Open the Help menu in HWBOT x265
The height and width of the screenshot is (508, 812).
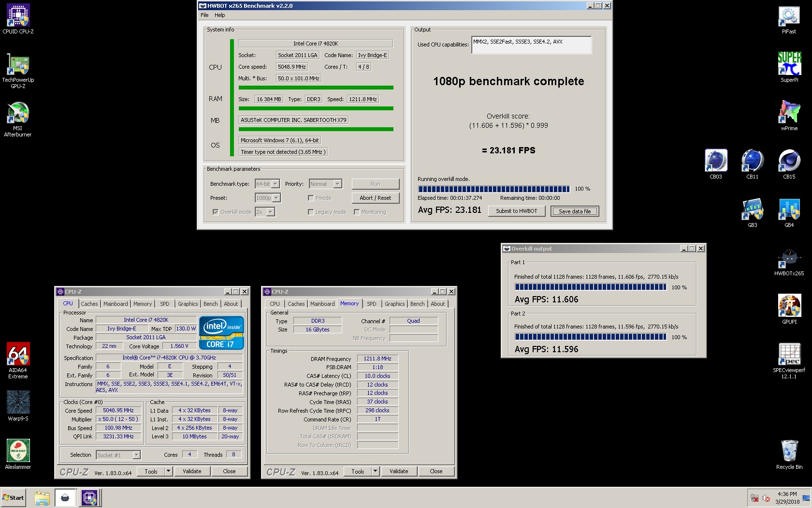click(x=220, y=15)
